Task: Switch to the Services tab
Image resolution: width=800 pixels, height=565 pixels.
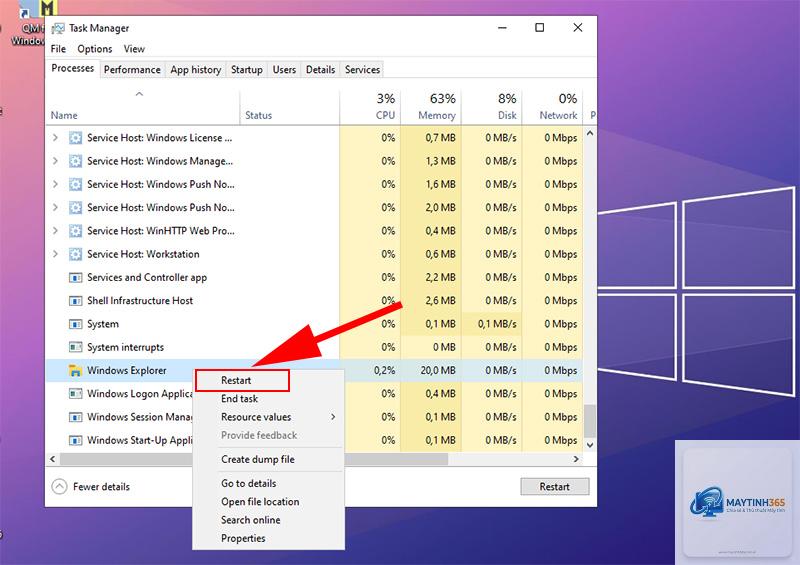Action: point(362,69)
